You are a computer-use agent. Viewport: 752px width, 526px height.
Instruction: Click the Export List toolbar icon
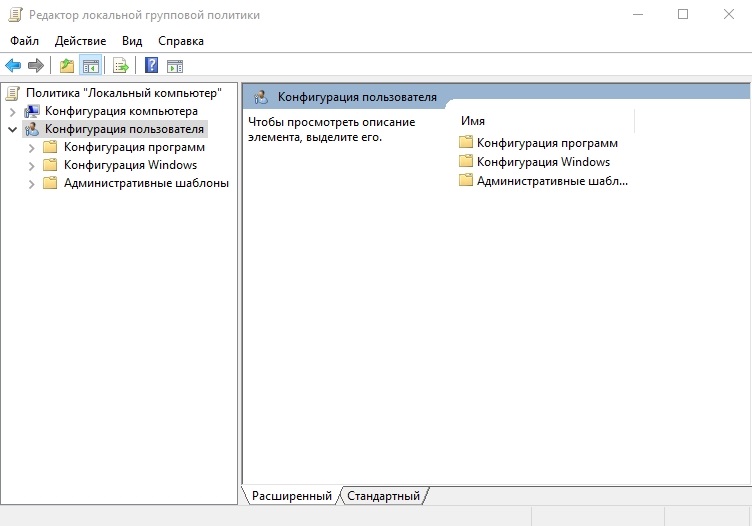[120, 66]
